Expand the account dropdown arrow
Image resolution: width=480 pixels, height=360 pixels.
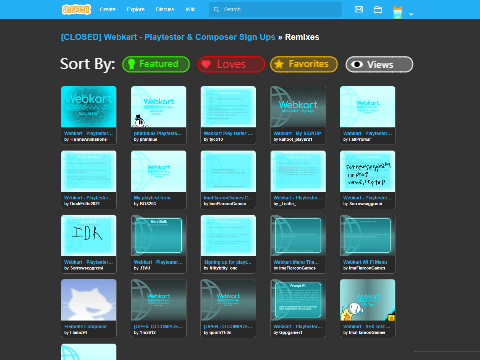411,14
